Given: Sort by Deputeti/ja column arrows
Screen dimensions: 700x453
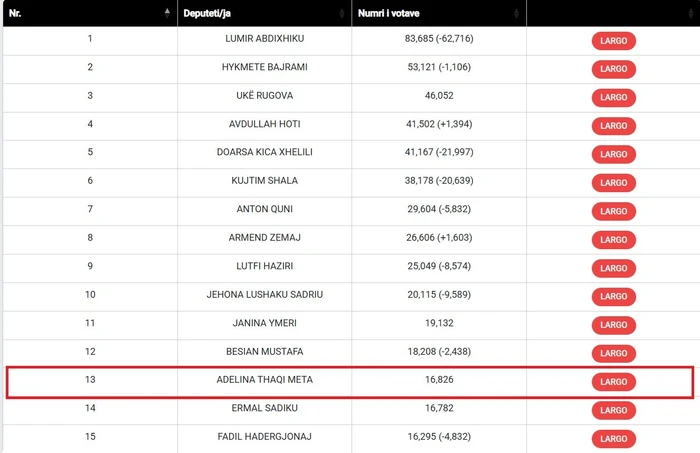Looking at the screenshot, I should pyautogui.click(x=341, y=13).
